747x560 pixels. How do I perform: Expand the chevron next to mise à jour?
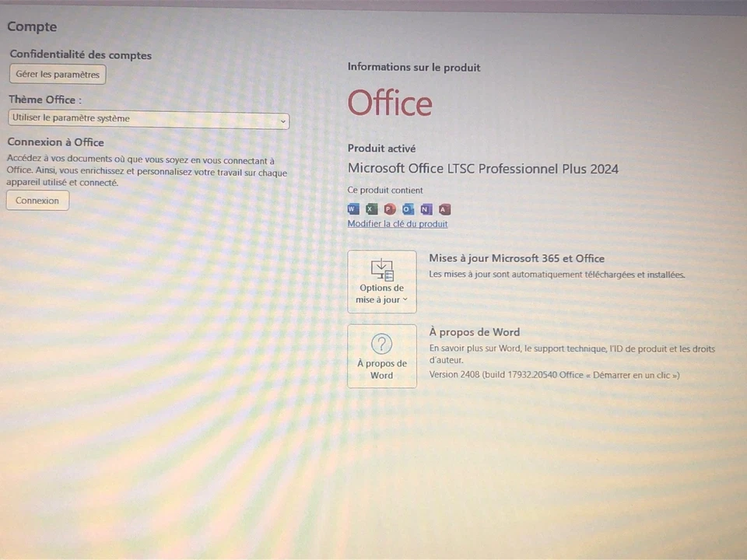tap(403, 299)
